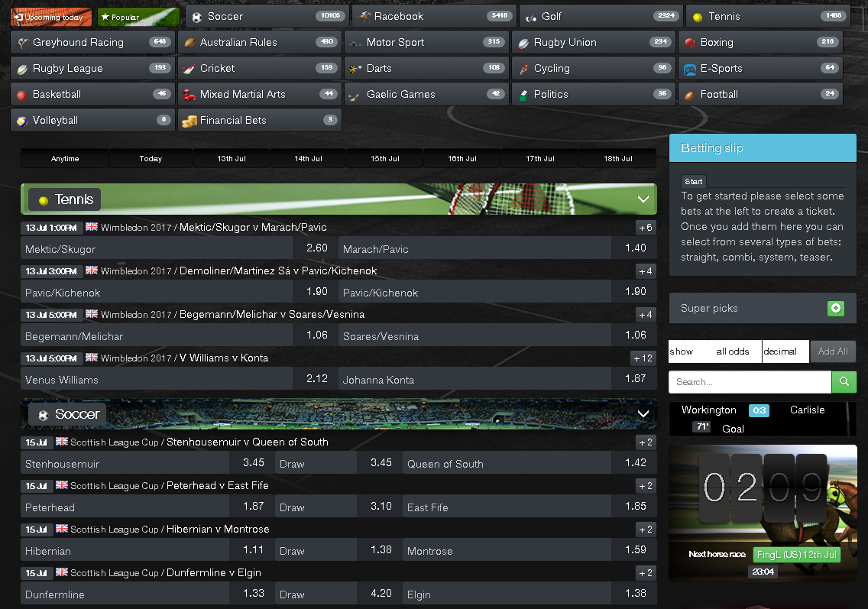Click the Gaelic Games icon
Image resolution: width=868 pixels, height=609 pixels.
click(355, 96)
